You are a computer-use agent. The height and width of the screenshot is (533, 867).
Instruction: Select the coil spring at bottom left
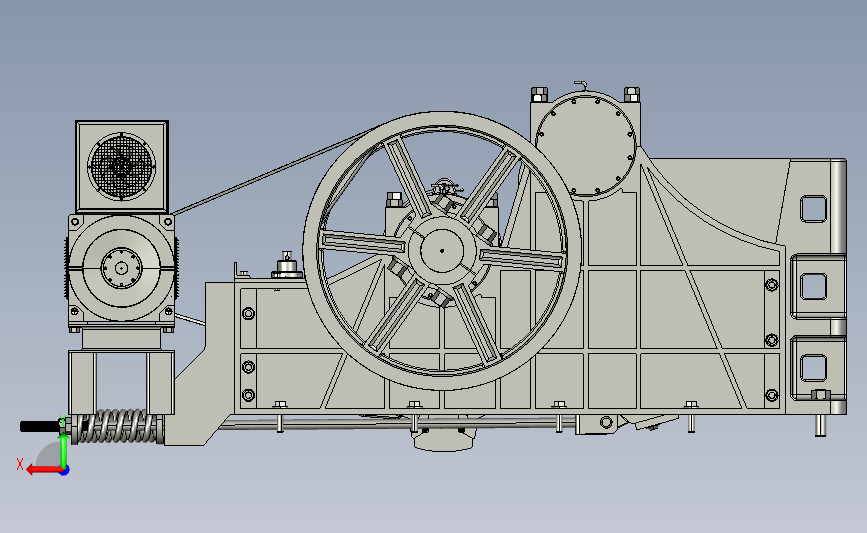pyautogui.click(x=119, y=426)
